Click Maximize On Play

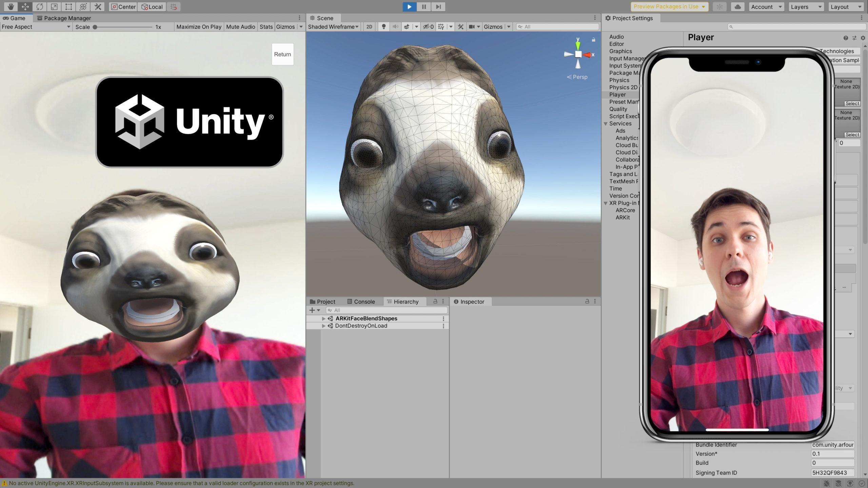coord(199,26)
